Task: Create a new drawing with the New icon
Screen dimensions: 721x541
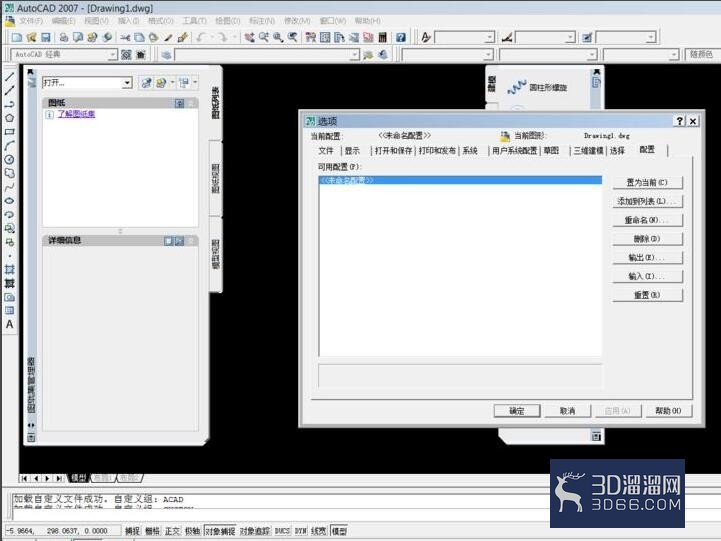Action: coord(17,37)
